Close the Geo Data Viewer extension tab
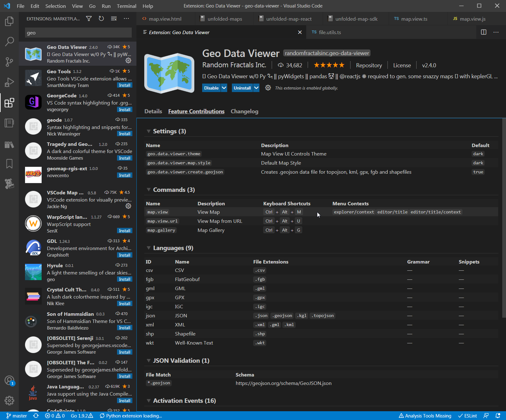This screenshot has width=506, height=420. coord(300,32)
